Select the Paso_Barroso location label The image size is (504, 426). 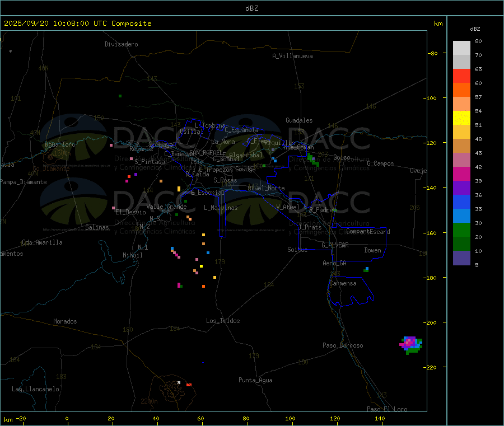pos(343,345)
